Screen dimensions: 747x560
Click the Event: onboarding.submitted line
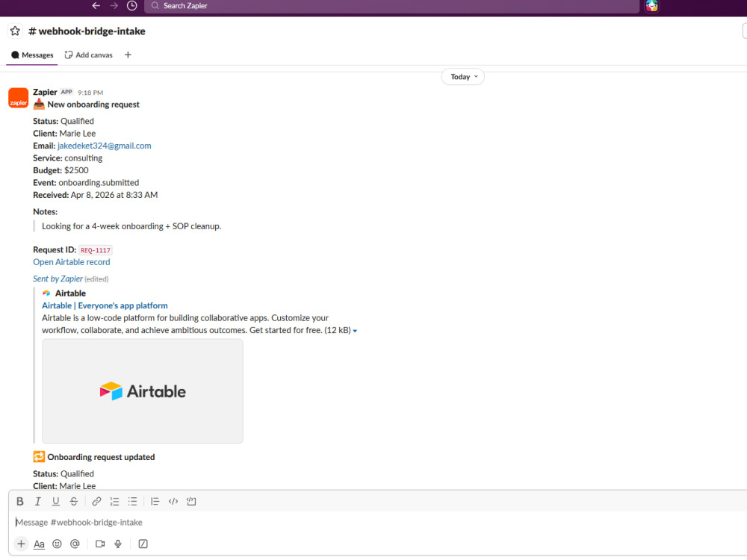click(x=86, y=183)
